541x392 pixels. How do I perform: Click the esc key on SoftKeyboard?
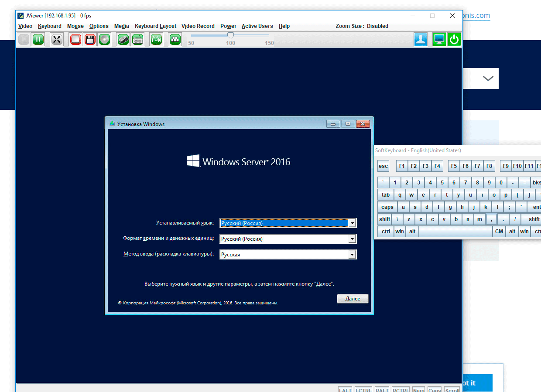383,166
